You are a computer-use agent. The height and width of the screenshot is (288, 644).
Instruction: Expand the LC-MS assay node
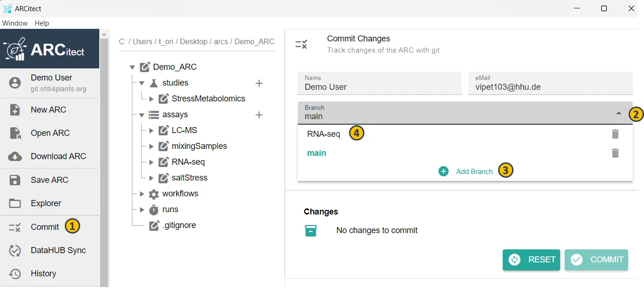(151, 131)
